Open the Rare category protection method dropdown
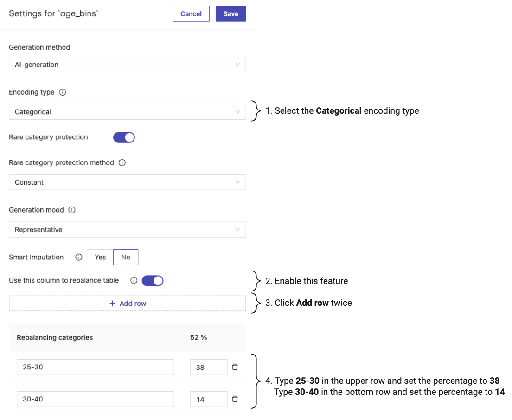The height and width of the screenshot is (420, 512). pyautogui.click(x=128, y=182)
